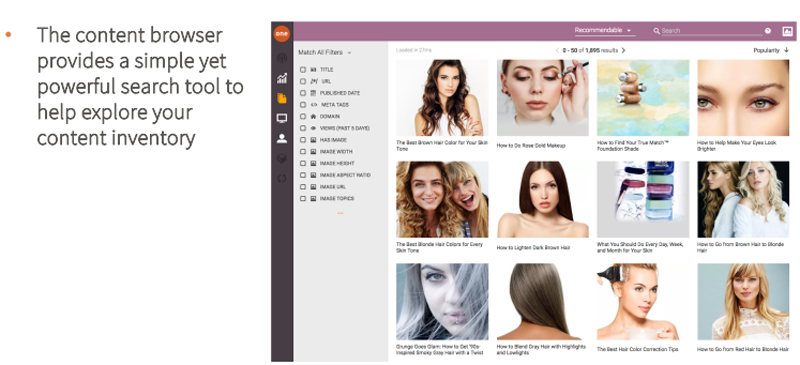Open the cube package sidebar icon
The image size is (800, 365).
pos(282,158)
